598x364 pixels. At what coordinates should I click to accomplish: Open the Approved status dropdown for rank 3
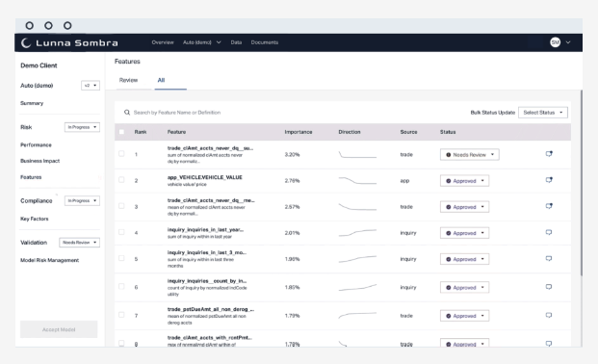pos(464,207)
